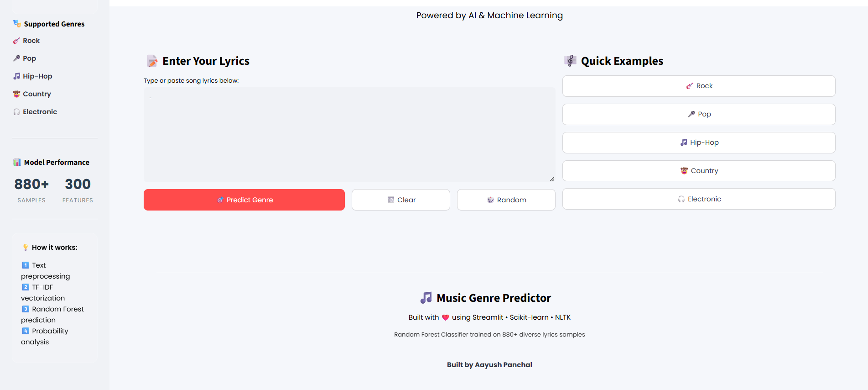Image resolution: width=868 pixels, height=390 pixels.
Task: Click the music note icon beside sidebar Hip-Hop
Action: [x=16, y=76]
